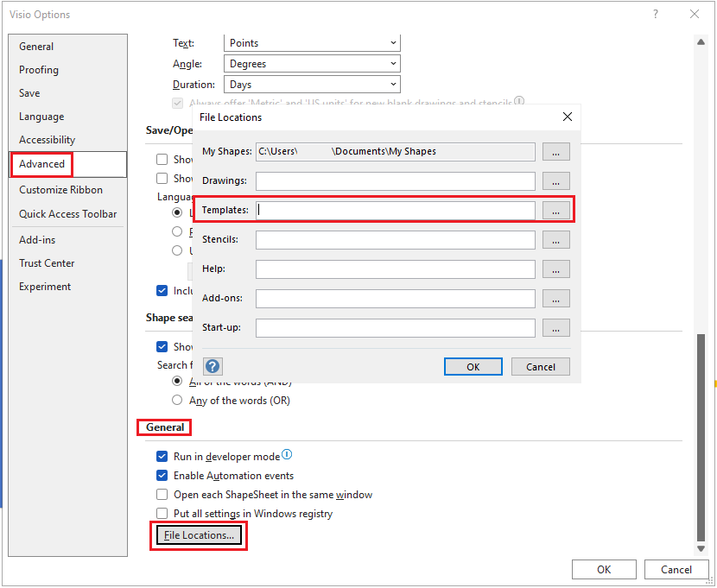Open the Accessibility category
717x588 pixels.
click(x=67, y=140)
